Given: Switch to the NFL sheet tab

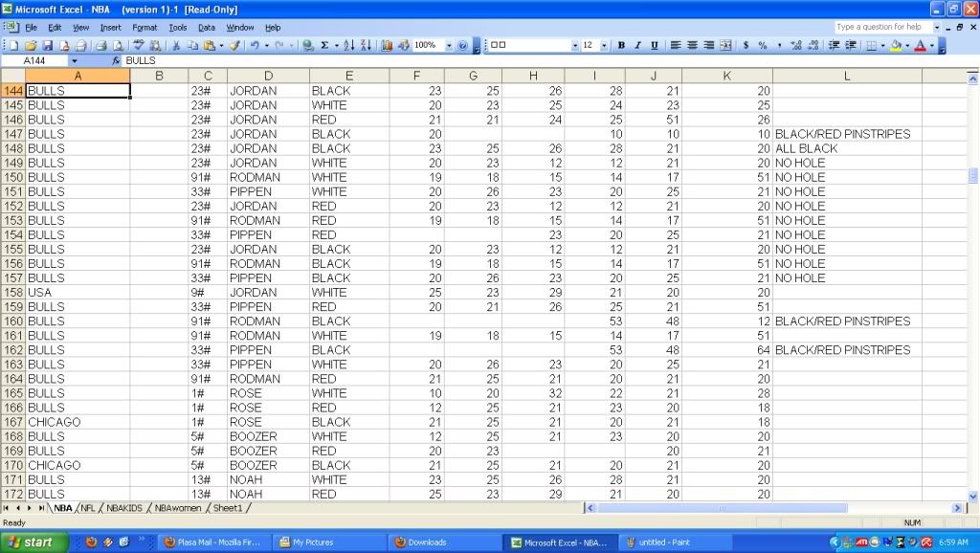Looking at the screenshot, I should pos(87,508).
